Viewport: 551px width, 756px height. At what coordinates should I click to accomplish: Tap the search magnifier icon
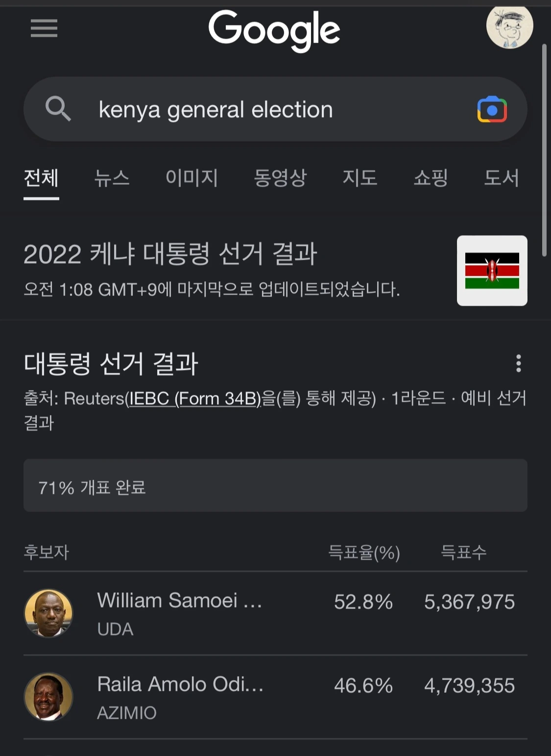[58, 109]
